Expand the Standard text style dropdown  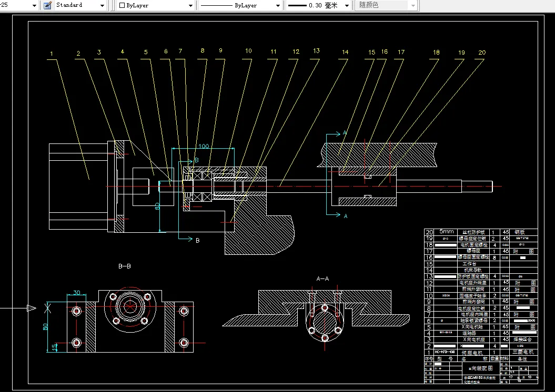(102, 6)
